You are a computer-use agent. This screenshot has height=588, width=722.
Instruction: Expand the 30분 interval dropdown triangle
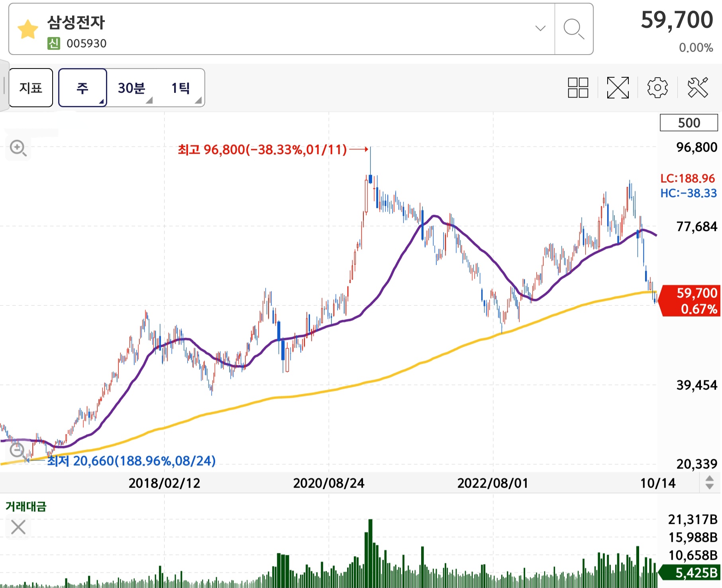click(x=149, y=100)
